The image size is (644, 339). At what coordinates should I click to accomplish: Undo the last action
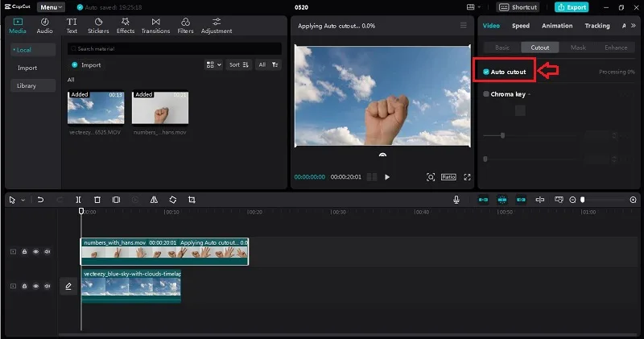(x=40, y=200)
